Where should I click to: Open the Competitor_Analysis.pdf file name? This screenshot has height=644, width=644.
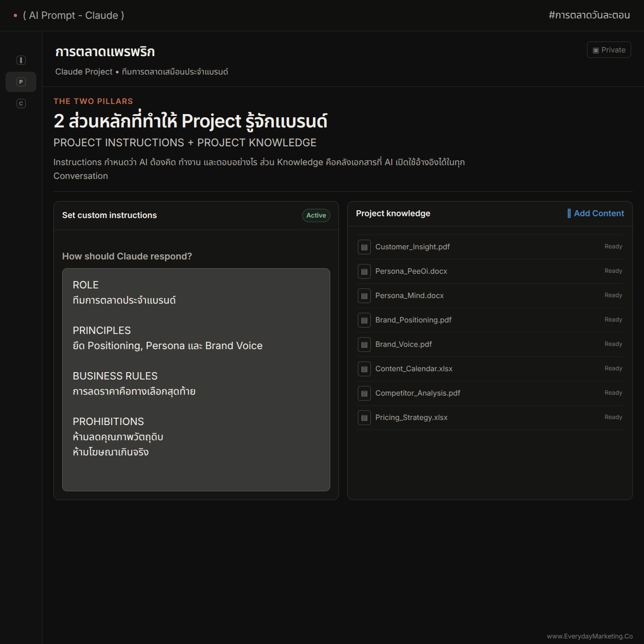[418, 393]
